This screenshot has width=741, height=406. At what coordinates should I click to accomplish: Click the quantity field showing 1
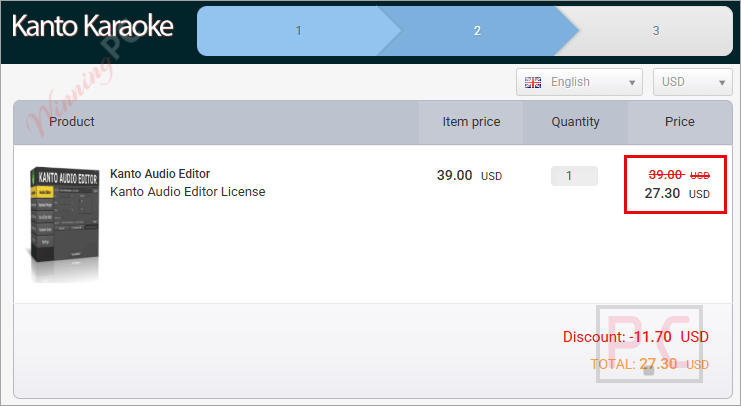click(x=574, y=176)
